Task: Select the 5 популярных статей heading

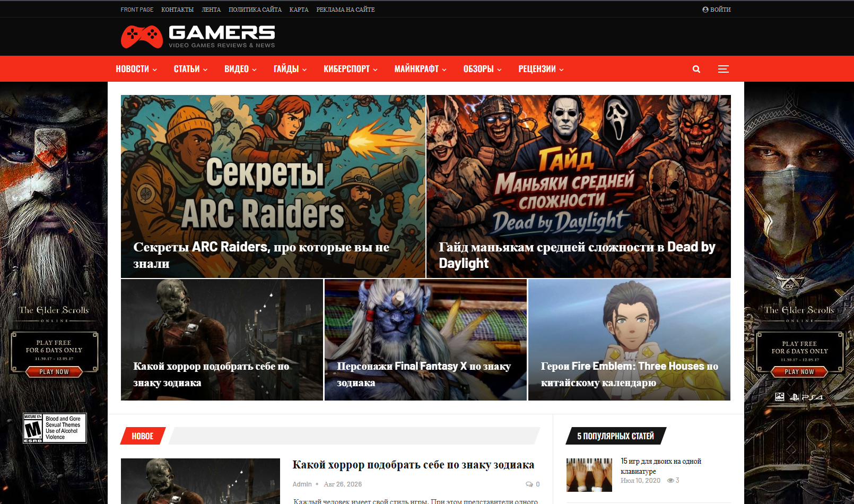Action: pyautogui.click(x=616, y=436)
